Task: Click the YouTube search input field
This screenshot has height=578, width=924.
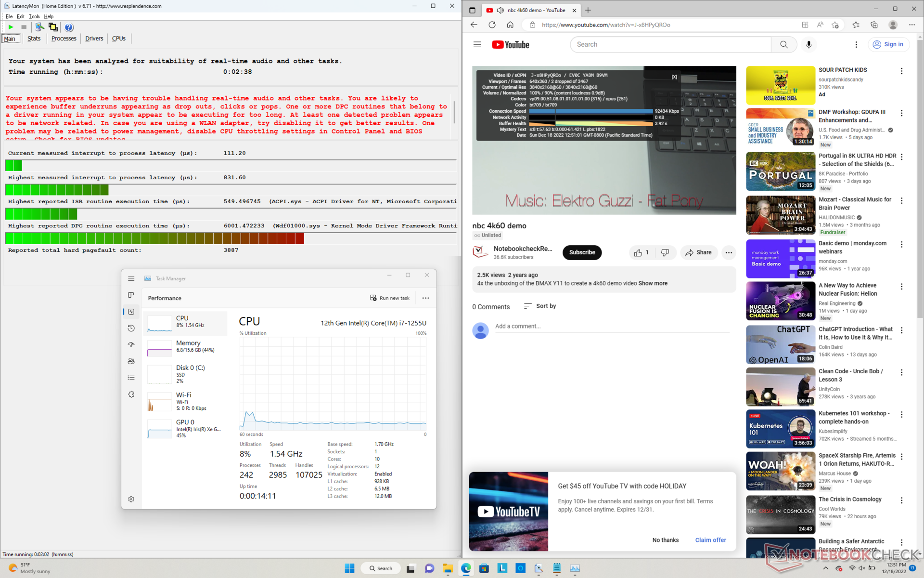Action: coord(670,44)
